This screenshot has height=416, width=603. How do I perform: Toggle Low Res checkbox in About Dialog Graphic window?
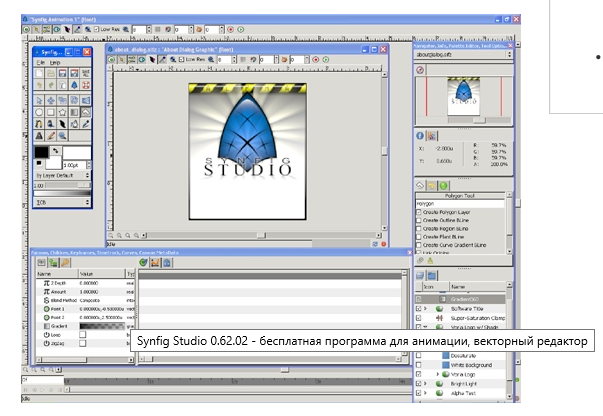click(x=182, y=60)
